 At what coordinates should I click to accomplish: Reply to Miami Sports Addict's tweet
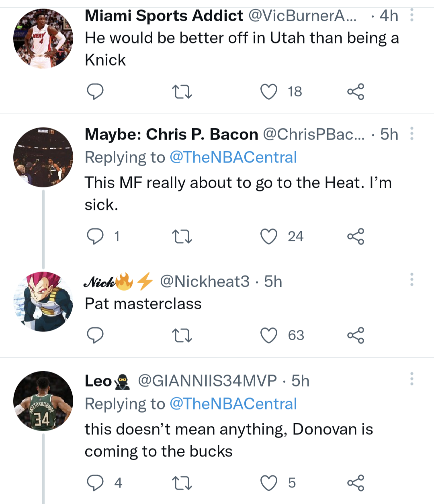click(x=95, y=92)
